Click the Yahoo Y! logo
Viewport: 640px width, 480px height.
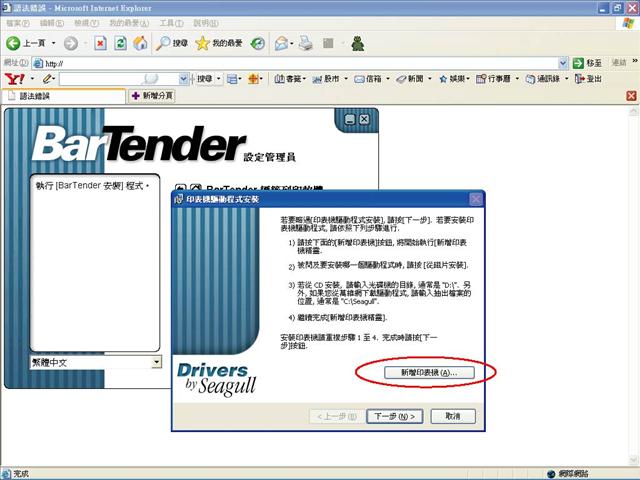point(15,79)
